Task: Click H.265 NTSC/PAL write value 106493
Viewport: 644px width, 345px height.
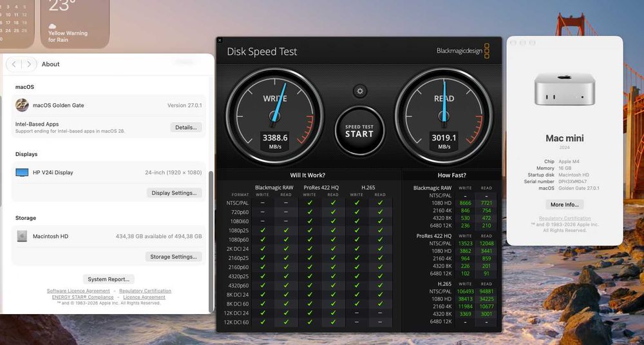Action: coord(465,291)
